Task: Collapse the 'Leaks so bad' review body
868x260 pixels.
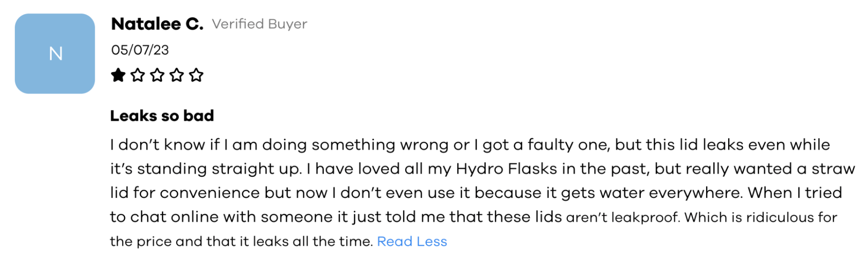Action: [x=412, y=241]
